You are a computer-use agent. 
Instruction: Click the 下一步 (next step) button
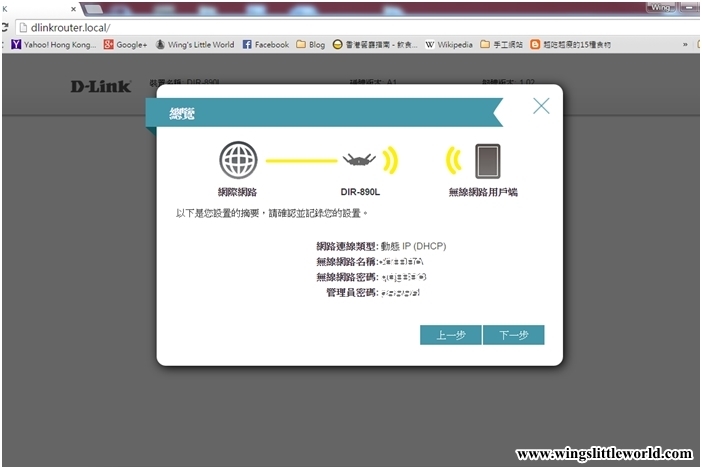[513, 335]
